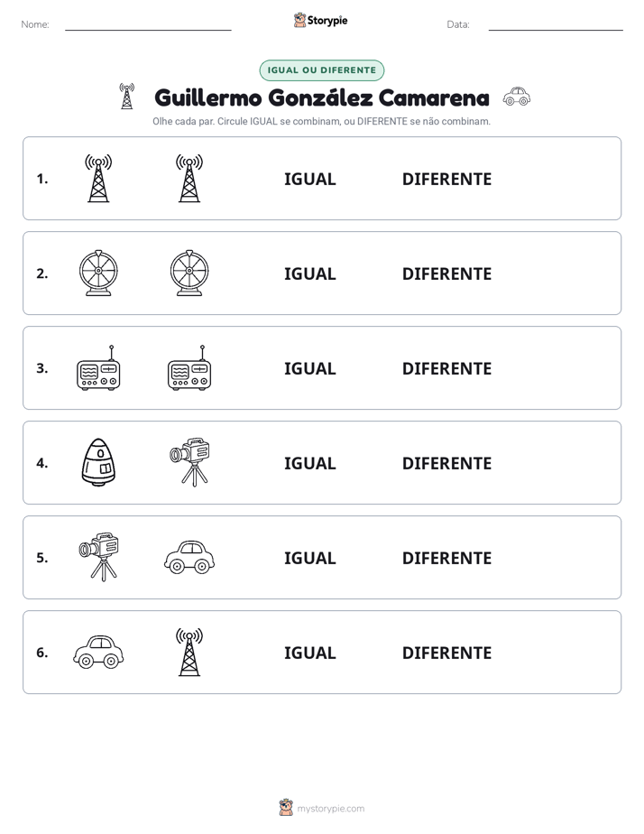The image size is (644, 834).
Task: Click the video camera icon in row 5
Action: [x=98, y=557]
